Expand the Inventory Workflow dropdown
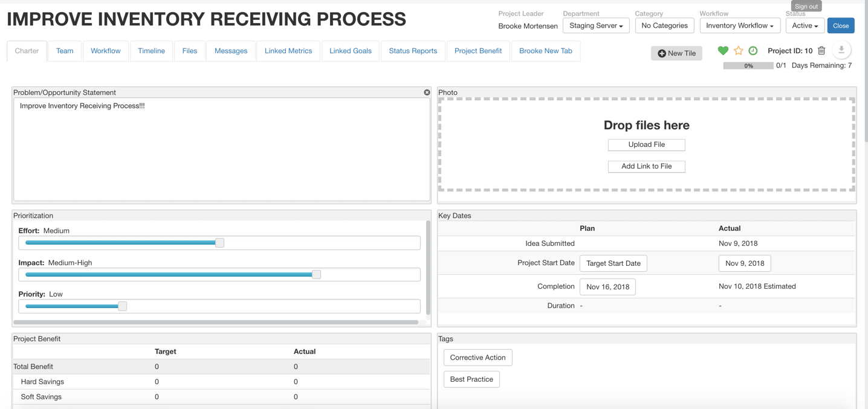The width and height of the screenshot is (868, 409). point(739,25)
